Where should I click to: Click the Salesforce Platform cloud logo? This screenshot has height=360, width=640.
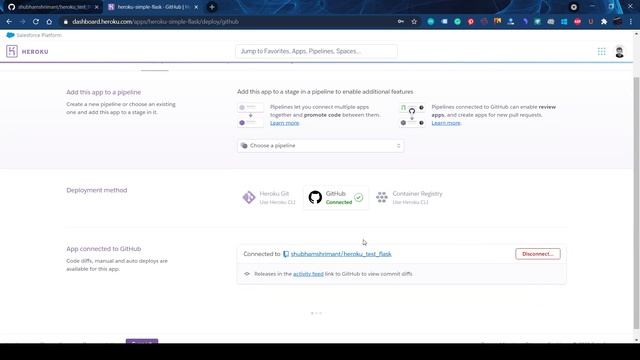(x=11, y=35)
